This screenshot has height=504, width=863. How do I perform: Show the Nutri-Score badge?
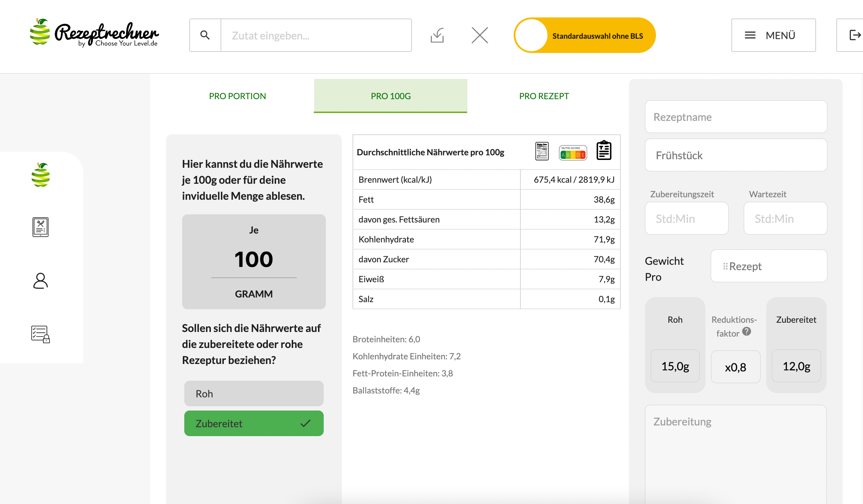pyautogui.click(x=573, y=153)
